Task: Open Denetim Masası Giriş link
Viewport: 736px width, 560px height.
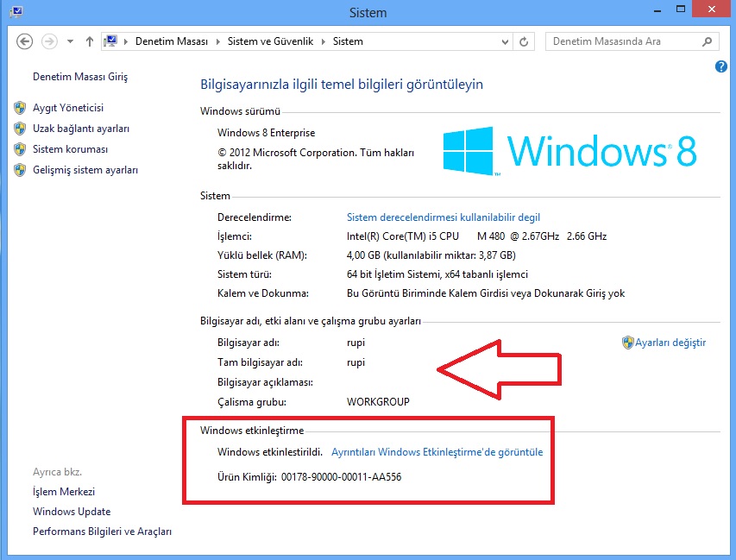Action: click(80, 77)
